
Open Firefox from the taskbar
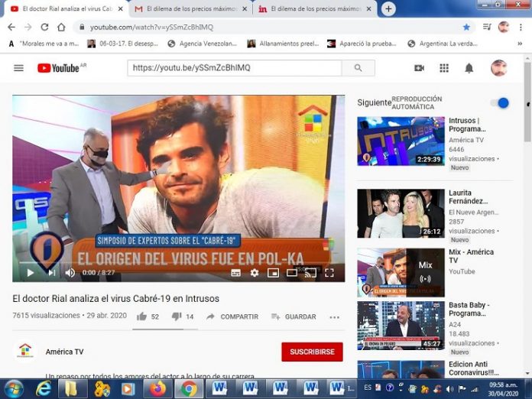pos(157,389)
